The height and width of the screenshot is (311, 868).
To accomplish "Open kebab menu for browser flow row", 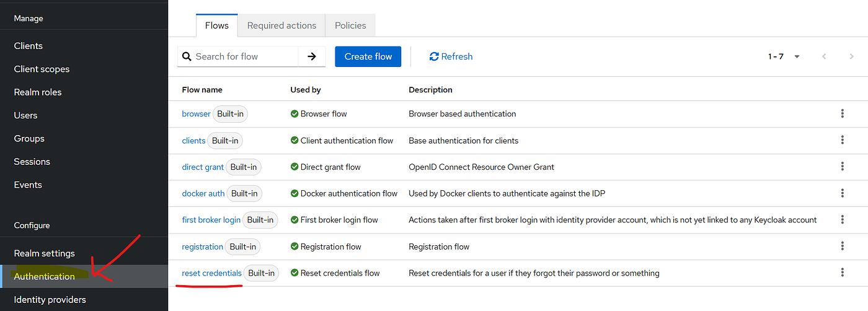I will point(842,113).
